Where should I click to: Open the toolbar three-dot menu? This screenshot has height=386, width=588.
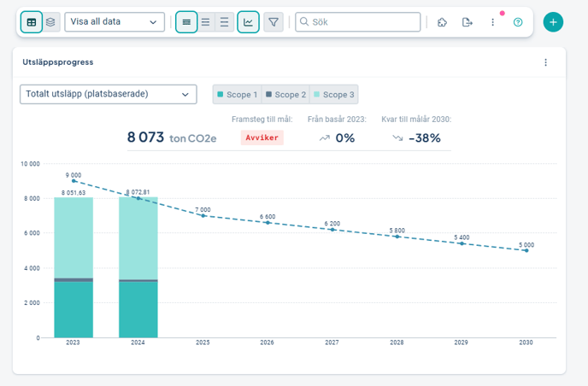point(493,22)
